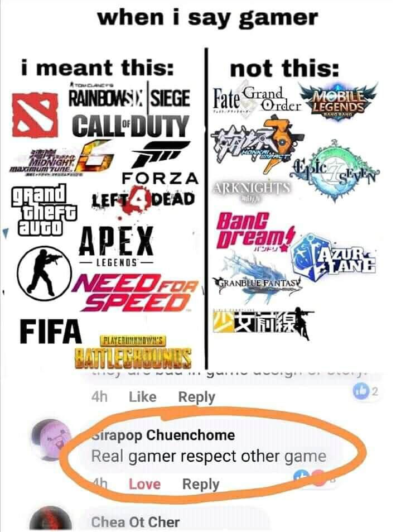Click the blue like reaction count
The height and width of the screenshot is (532, 401).
[365, 391]
